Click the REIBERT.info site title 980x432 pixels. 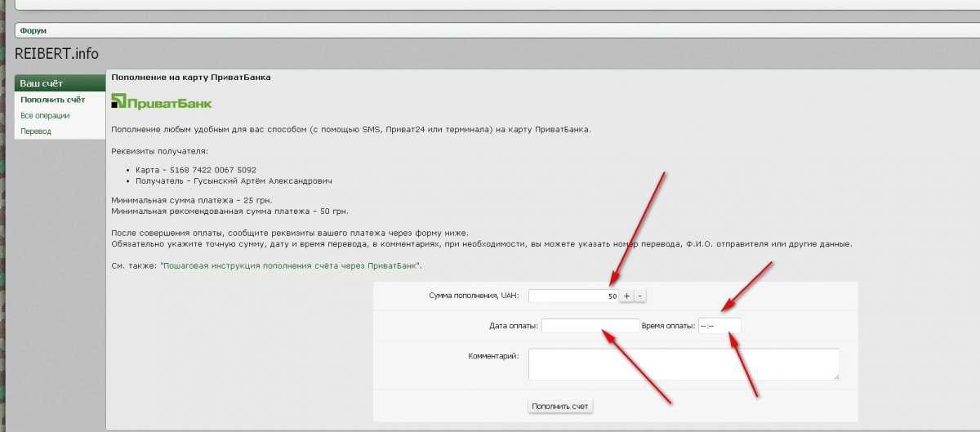[x=56, y=54]
